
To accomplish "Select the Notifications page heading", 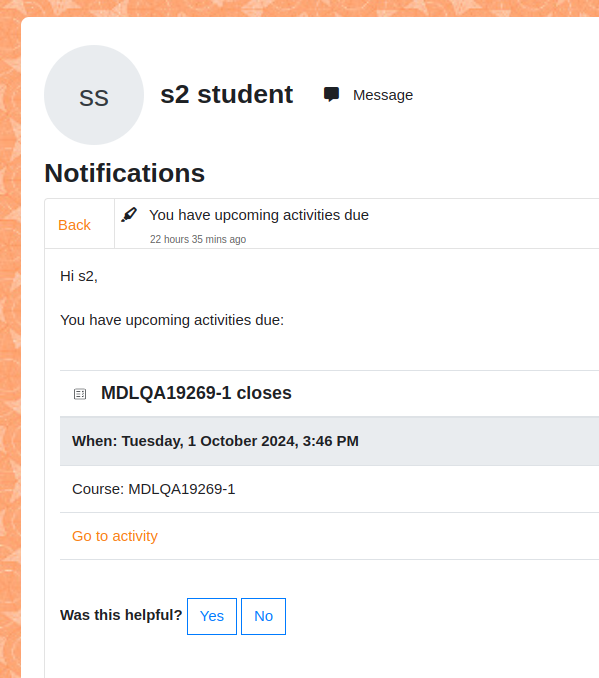I will (x=125, y=173).
